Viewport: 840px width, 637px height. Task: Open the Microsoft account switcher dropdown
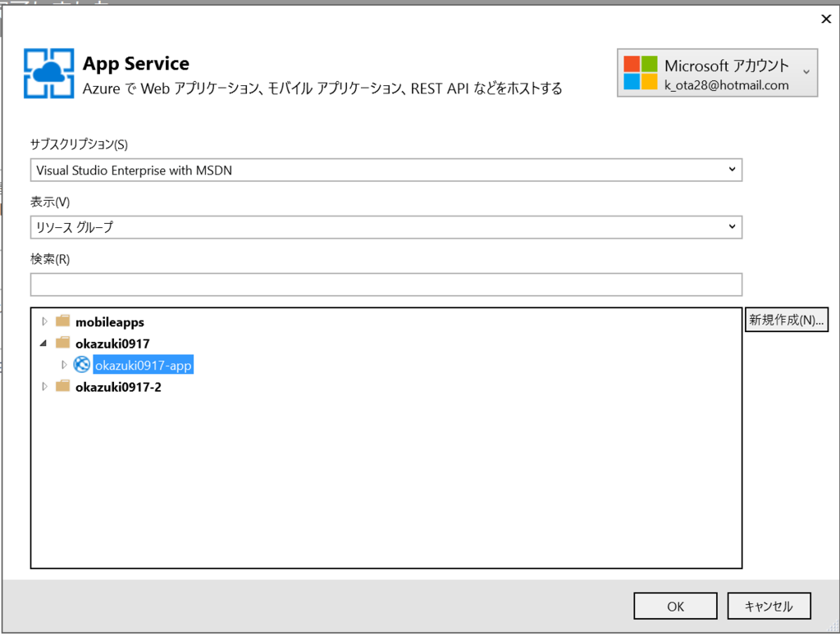coord(806,72)
